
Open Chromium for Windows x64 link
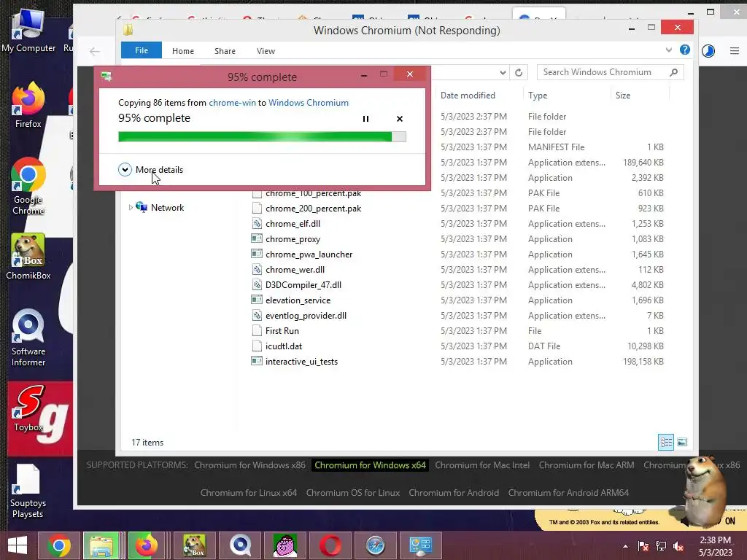370,464
